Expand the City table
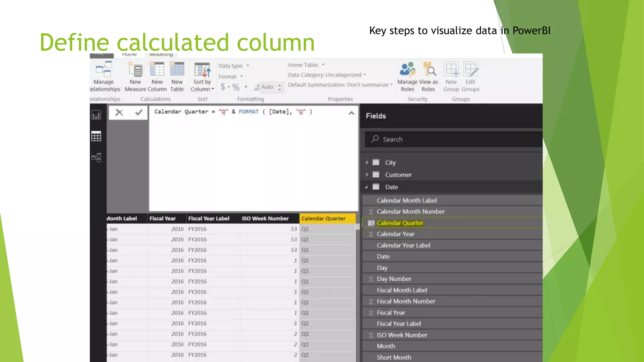 coord(367,162)
